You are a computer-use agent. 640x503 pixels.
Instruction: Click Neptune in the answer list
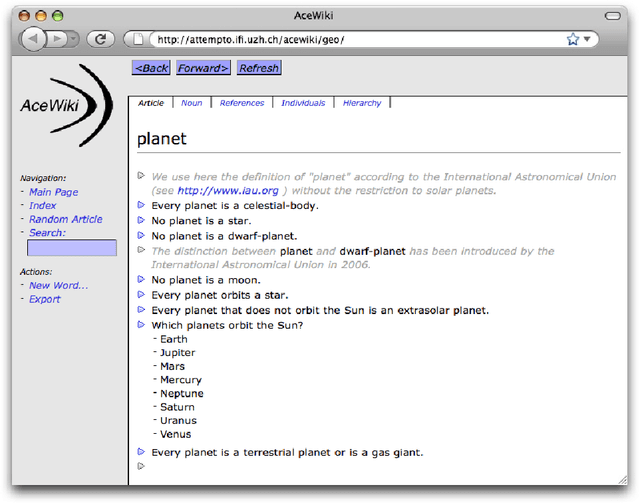coord(182,394)
